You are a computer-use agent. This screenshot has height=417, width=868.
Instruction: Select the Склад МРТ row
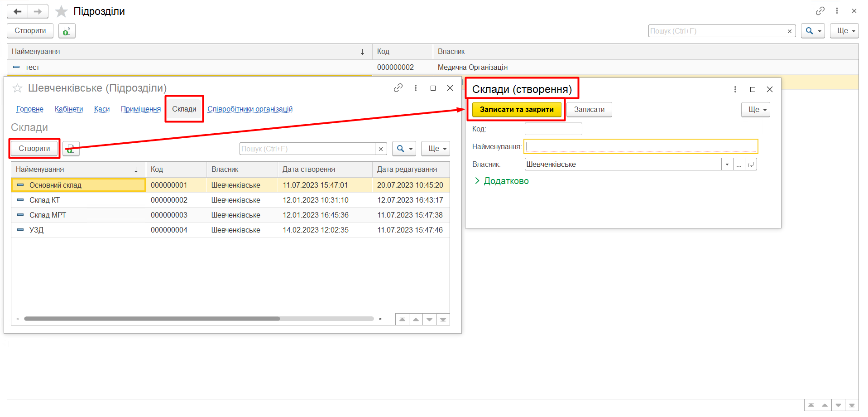pos(48,215)
